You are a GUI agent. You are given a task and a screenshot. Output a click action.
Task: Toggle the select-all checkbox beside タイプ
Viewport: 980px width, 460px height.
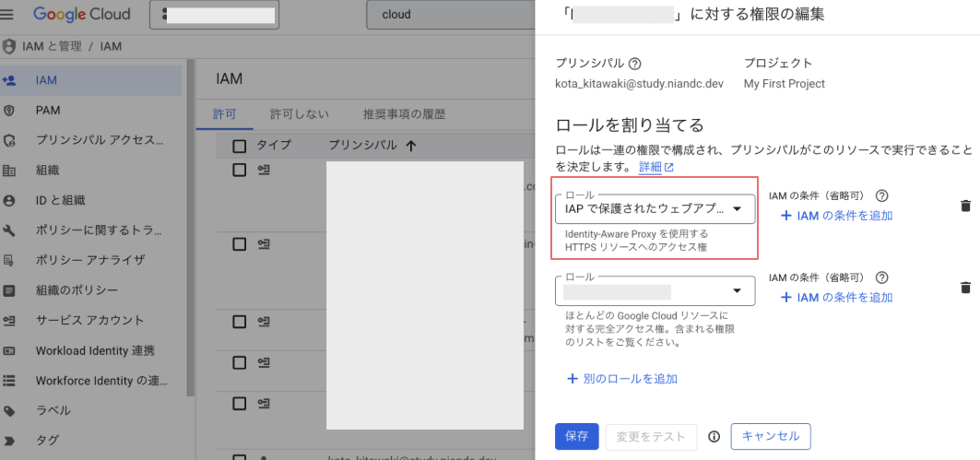pyautogui.click(x=239, y=147)
